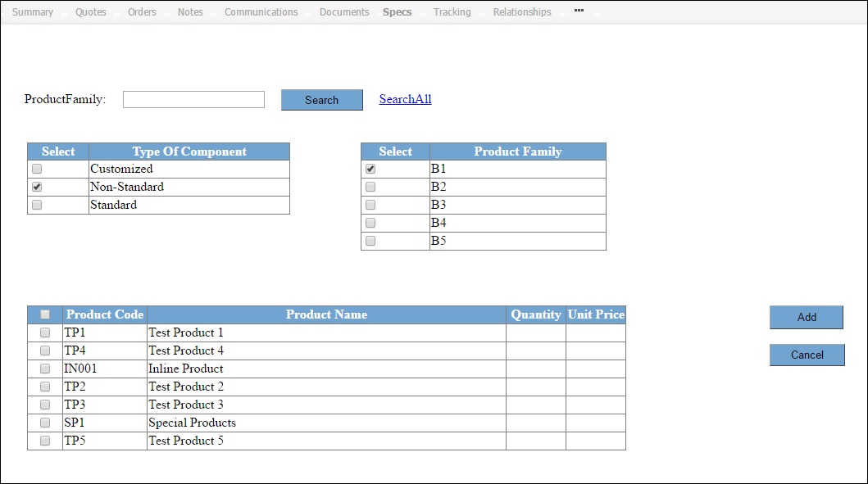Mark the SP1 Special Products checkbox
The width and height of the screenshot is (868, 484).
pos(45,423)
